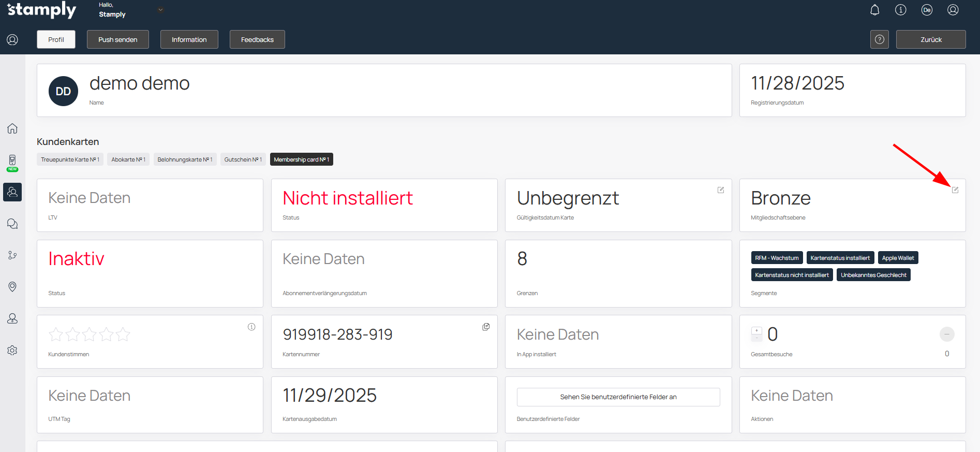Screen dimensions: 980x452
Task: Click the question mark help icon
Action: pos(879,39)
